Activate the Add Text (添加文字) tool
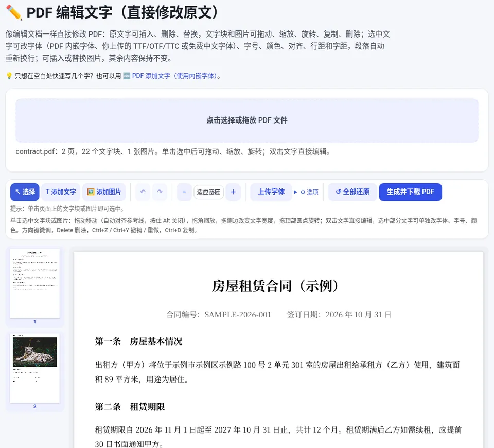Image resolution: width=494 pixels, height=448 pixels. point(61,192)
